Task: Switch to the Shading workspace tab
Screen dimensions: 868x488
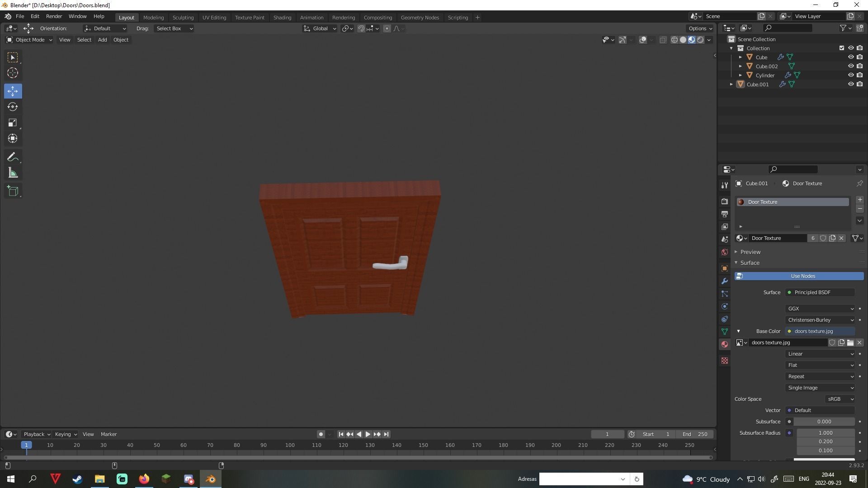Action: tap(282, 18)
